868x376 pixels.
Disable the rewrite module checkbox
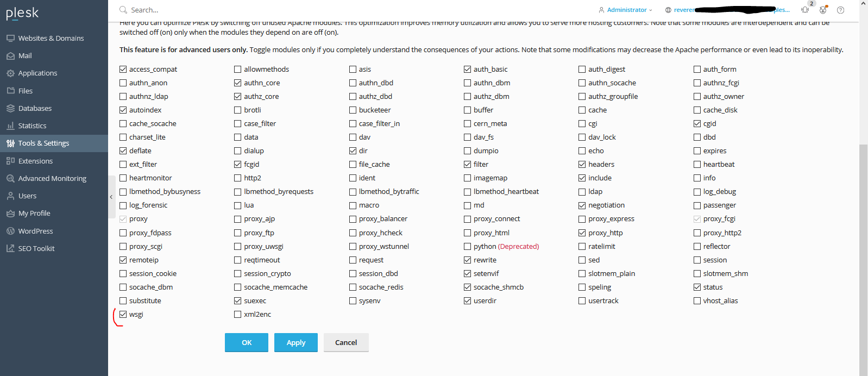coord(468,260)
